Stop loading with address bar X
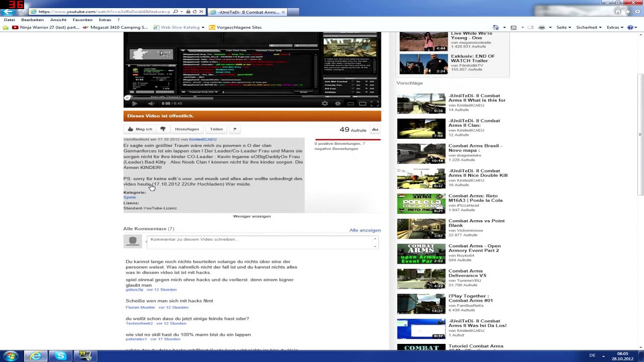Viewport: 644px width, 362px height. tap(201, 12)
